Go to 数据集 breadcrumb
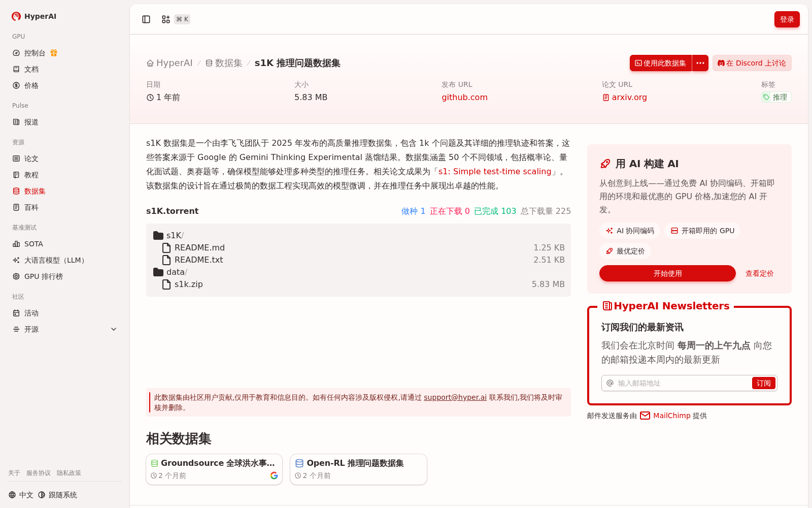812x508 pixels. (x=224, y=63)
